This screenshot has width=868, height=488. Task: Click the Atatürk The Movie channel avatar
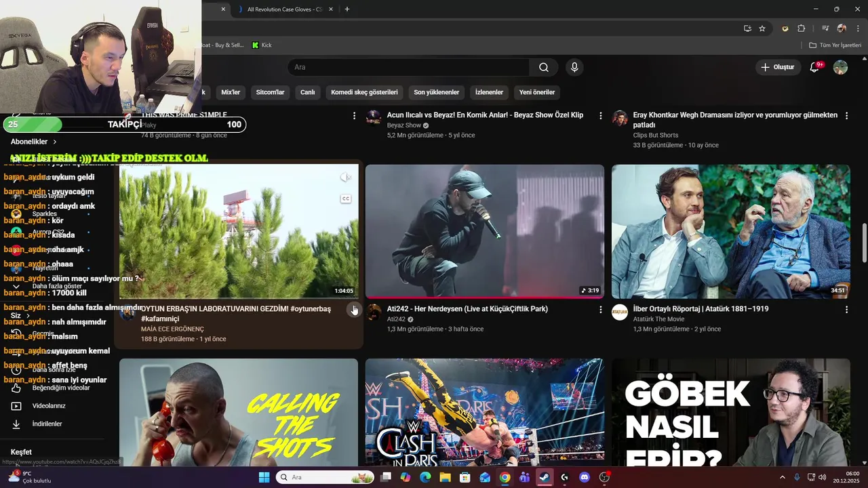click(620, 312)
